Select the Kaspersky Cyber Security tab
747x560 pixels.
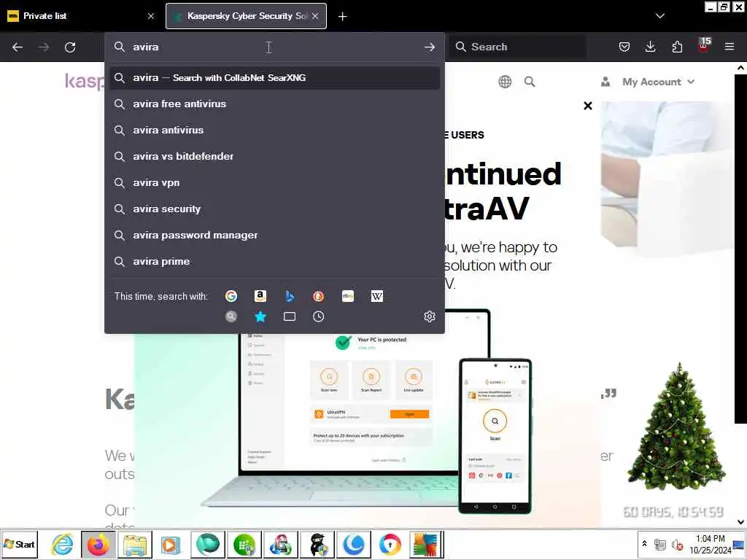pos(247,16)
